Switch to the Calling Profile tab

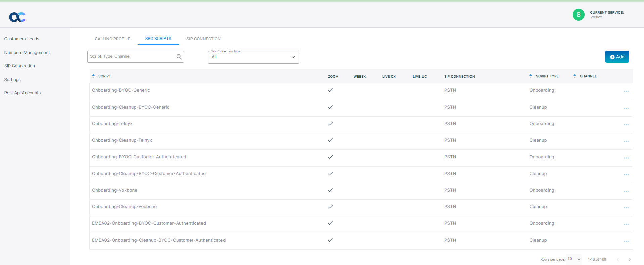click(x=112, y=39)
